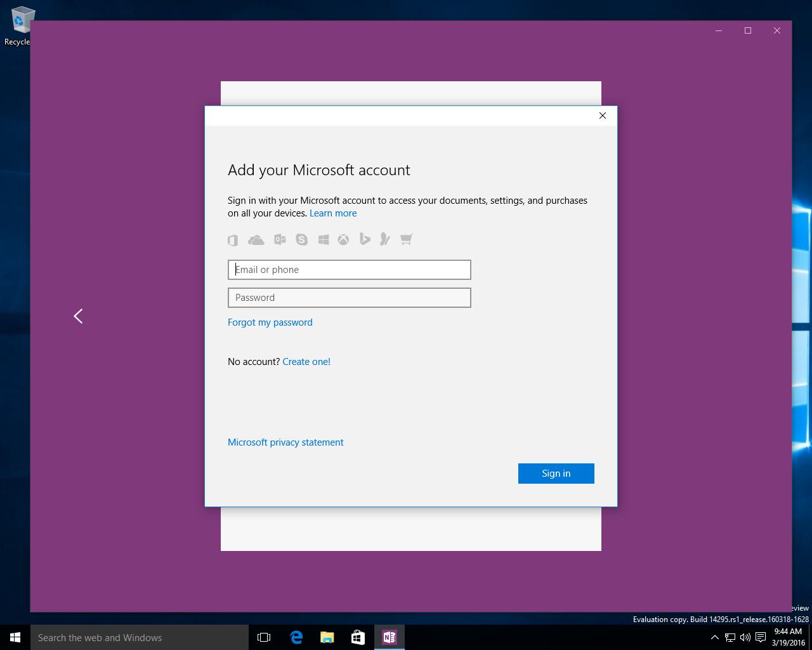Focus the Password field
This screenshot has width=812, height=650.
[x=350, y=298]
